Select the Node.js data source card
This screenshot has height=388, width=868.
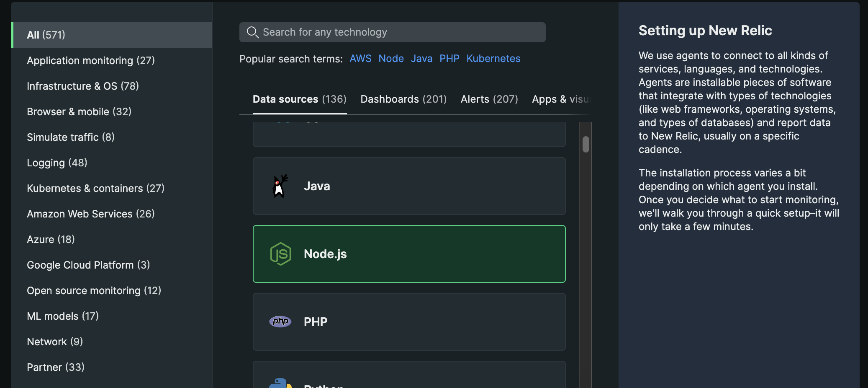click(x=409, y=254)
